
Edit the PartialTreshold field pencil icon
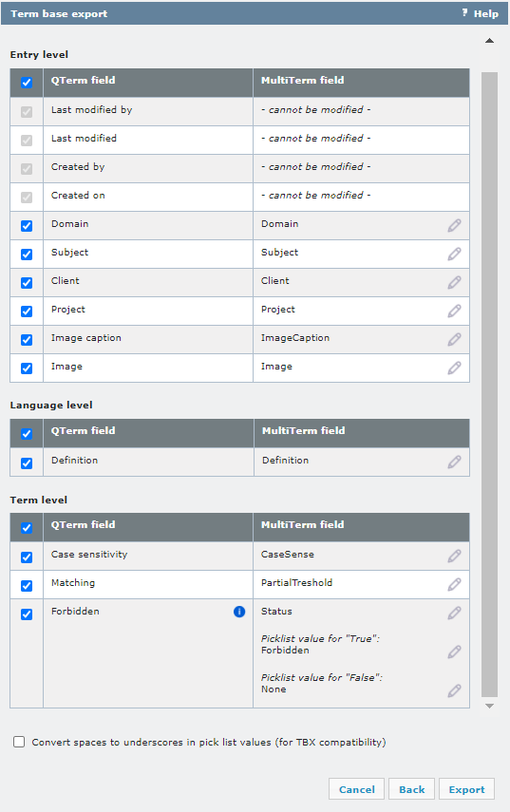tap(455, 584)
